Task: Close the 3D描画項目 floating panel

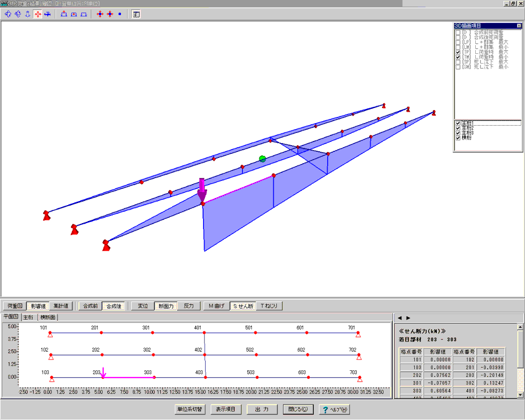Action: point(519,26)
